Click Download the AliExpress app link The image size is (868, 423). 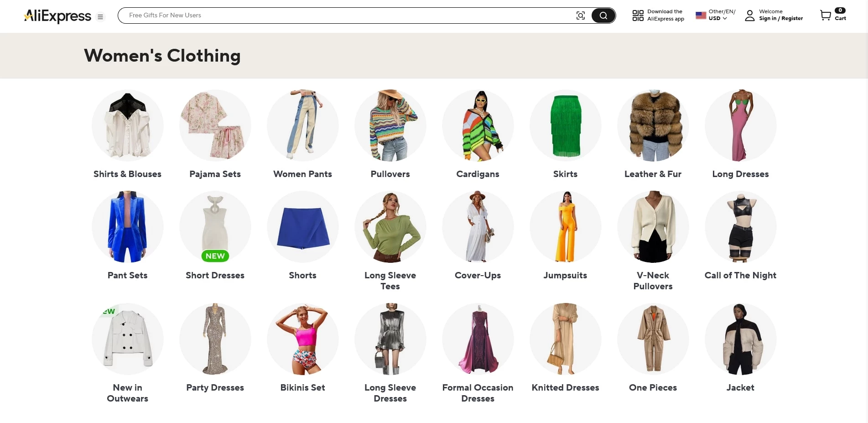point(665,16)
